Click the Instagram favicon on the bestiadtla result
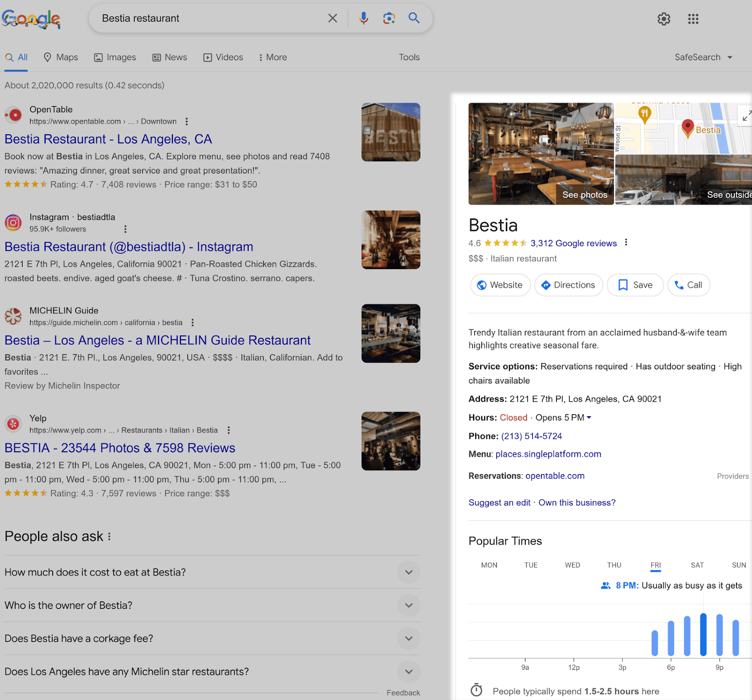This screenshot has height=700, width=752. pyautogui.click(x=13, y=223)
